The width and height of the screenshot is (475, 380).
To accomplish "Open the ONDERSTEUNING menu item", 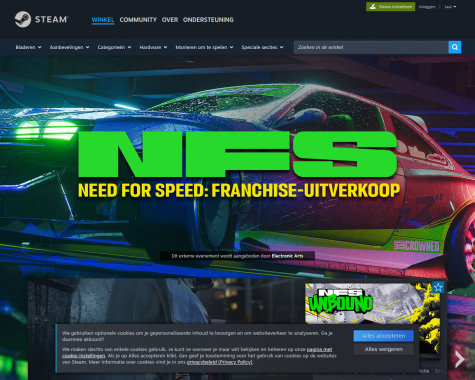I will [x=208, y=20].
